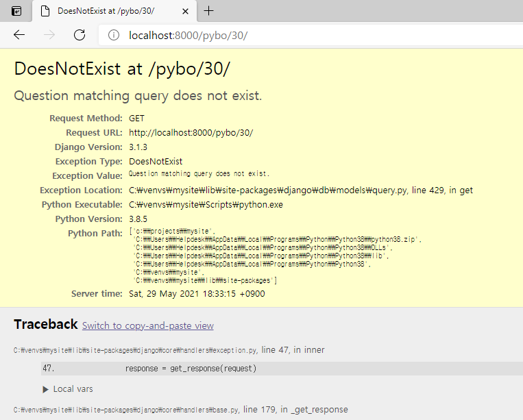Screen dimensions: 523x420
Task: Close the DoesNotExist at /pybo/30/ tab
Action: tap(186, 12)
